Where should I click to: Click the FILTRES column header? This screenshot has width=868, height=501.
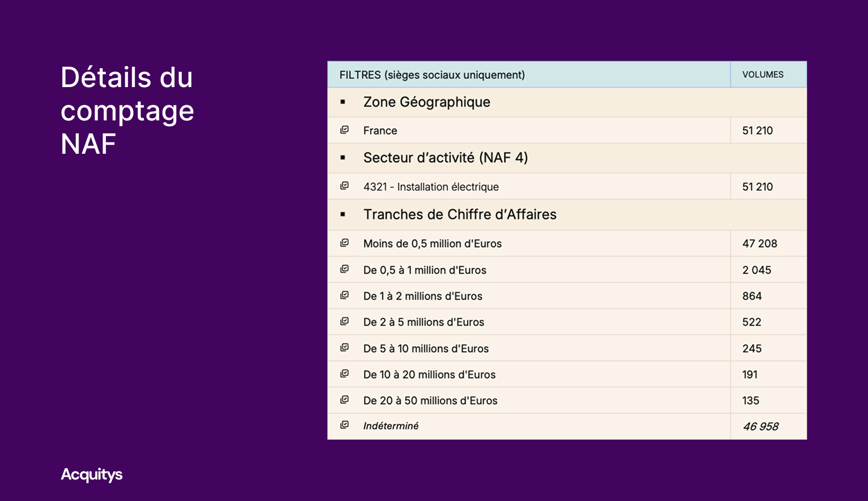[x=432, y=75]
